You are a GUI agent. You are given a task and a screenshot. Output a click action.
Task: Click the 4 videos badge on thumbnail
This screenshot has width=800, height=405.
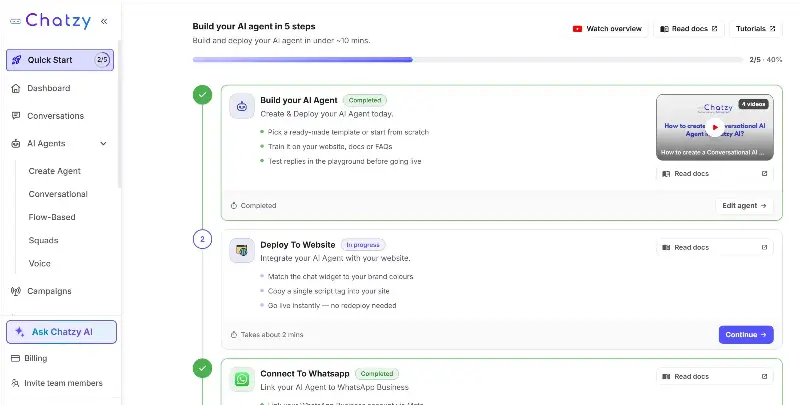click(754, 104)
